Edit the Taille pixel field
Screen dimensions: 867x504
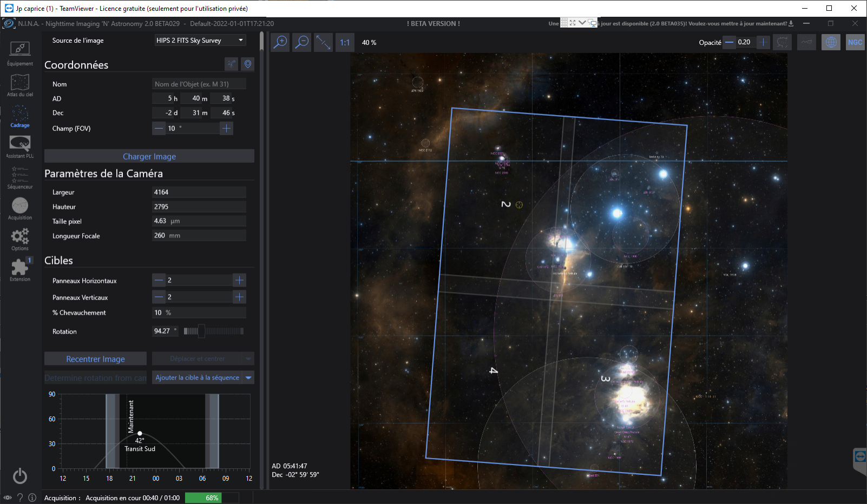pyautogui.click(x=199, y=221)
